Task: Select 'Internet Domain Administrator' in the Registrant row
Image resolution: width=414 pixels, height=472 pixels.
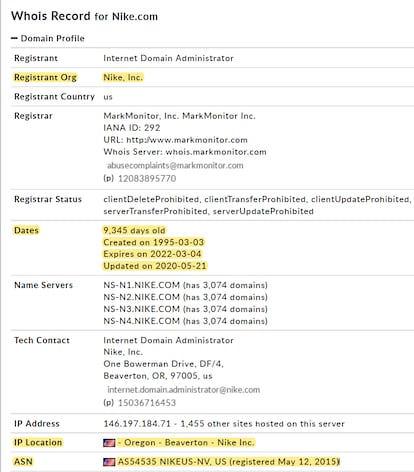Action: tap(168, 58)
